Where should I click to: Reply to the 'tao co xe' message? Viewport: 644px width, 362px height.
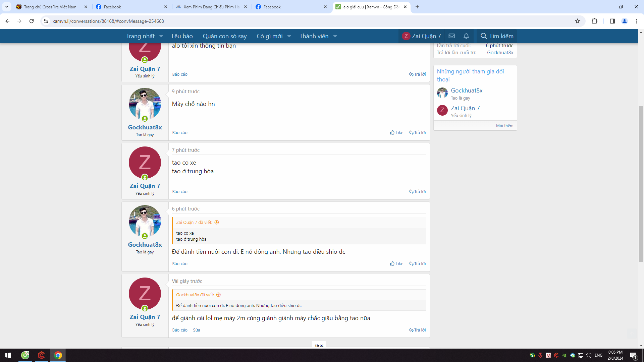417,192
